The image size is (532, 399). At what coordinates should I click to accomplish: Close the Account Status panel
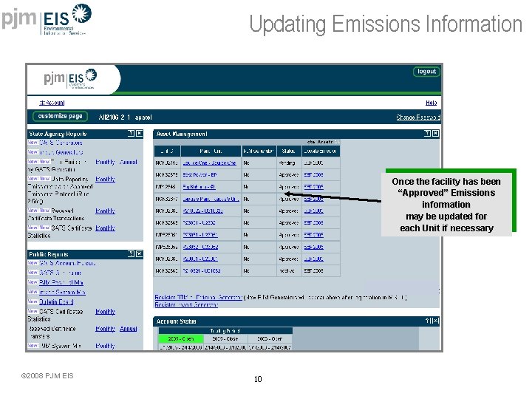pyautogui.click(x=436, y=321)
